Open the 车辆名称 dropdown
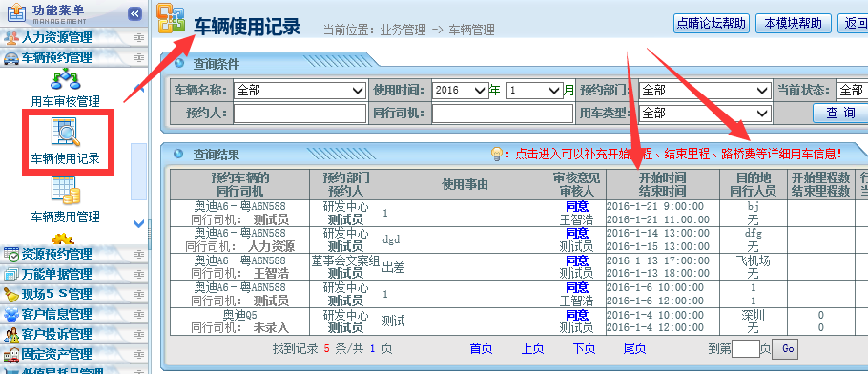The width and height of the screenshot is (868, 374). point(300,90)
